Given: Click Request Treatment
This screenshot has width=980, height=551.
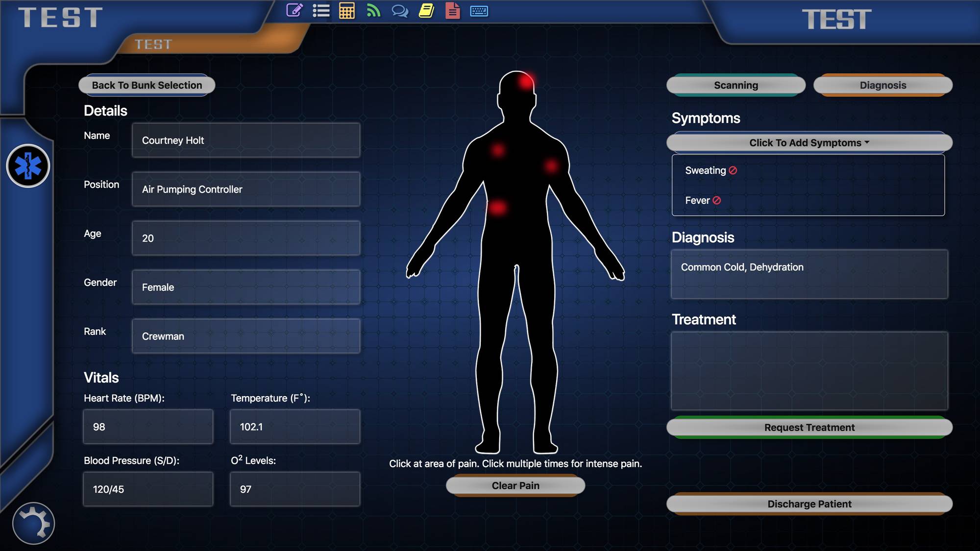Looking at the screenshot, I should tap(808, 427).
